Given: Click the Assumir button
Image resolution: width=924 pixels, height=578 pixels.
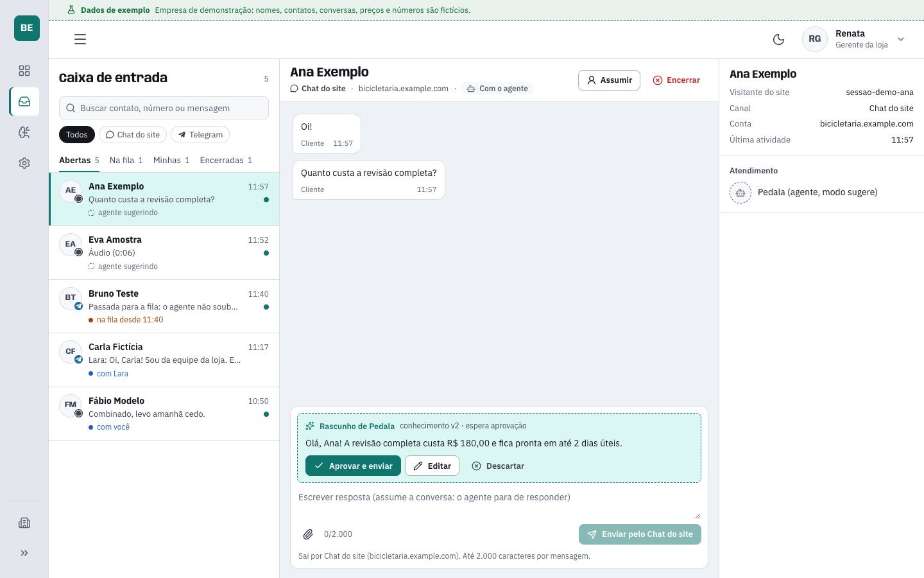Looking at the screenshot, I should tap(609, 80).
